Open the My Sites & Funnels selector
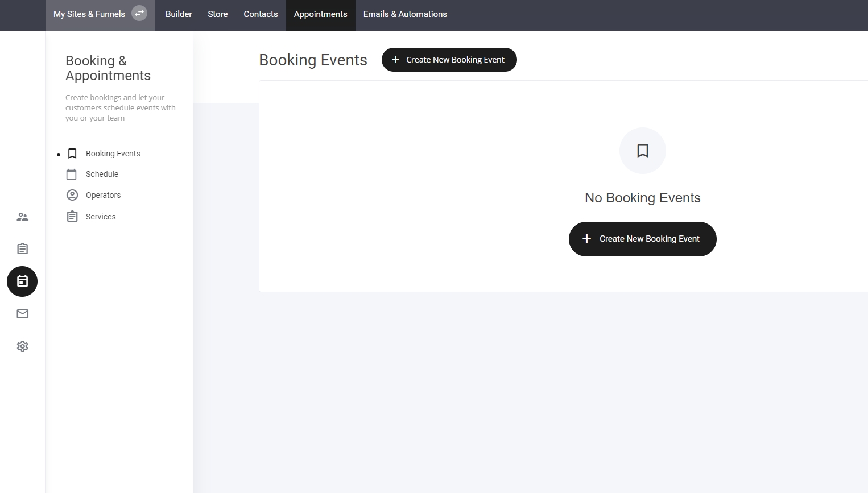 click(89, 14)
